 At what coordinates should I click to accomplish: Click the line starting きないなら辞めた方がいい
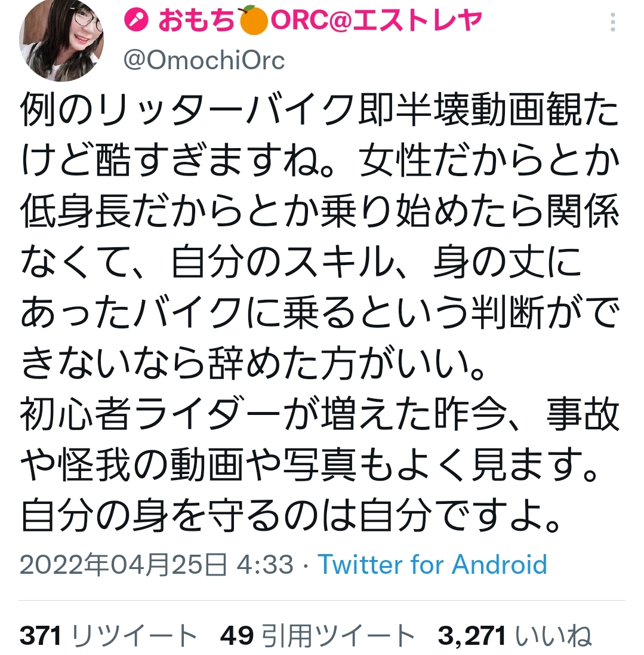[x=252, y=363]
